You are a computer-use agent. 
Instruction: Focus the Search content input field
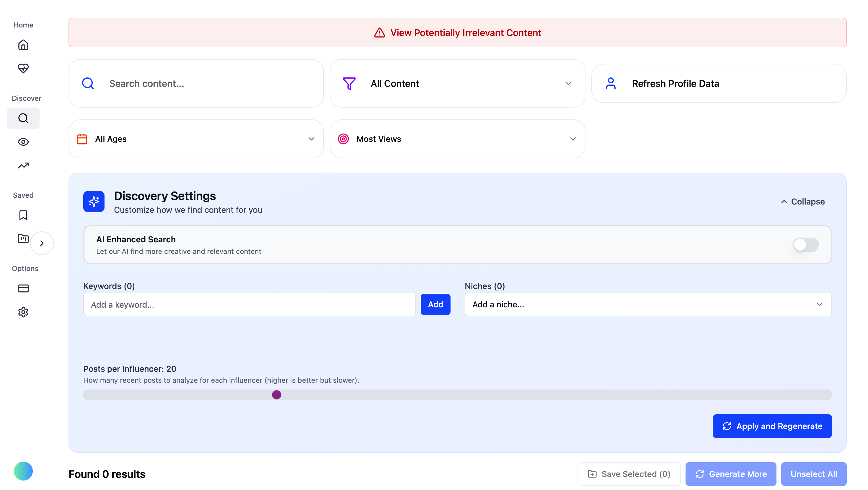[196, 83]
